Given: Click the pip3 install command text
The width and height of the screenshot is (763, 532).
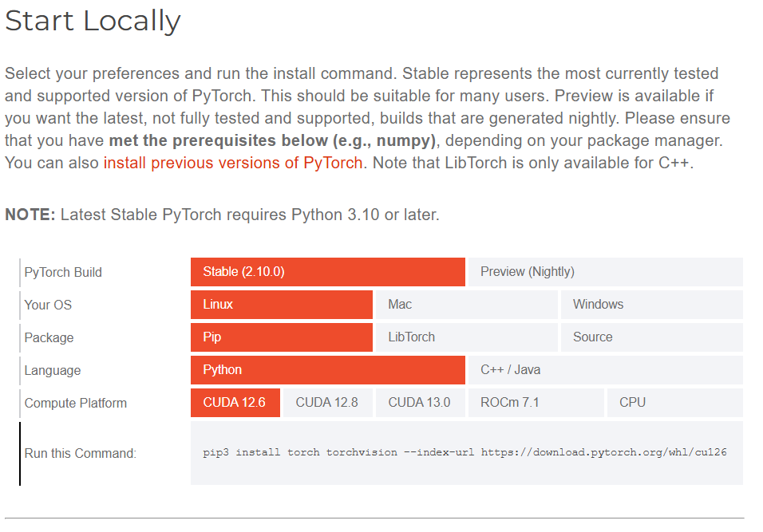Looking at the screenshot, I should coord(465,452).
